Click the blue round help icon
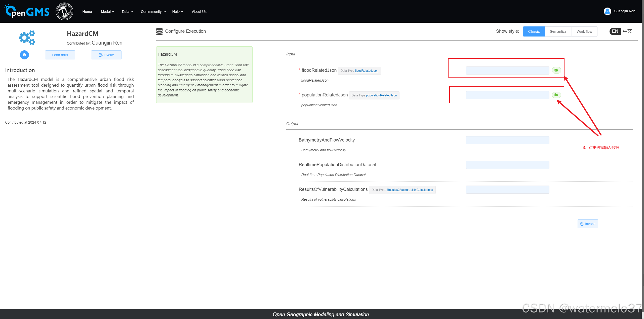Viewport: 644px width, 319px height. tap(24, 55)
